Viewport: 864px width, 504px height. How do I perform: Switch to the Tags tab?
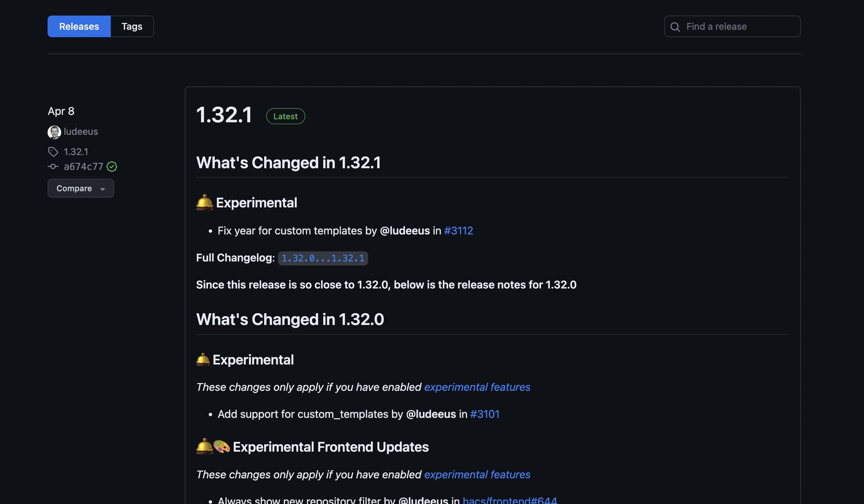click(x=132, y=26)
